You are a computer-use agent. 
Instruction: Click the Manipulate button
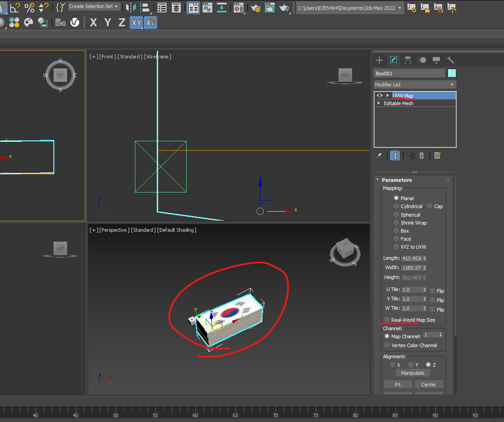coord(413,373)
